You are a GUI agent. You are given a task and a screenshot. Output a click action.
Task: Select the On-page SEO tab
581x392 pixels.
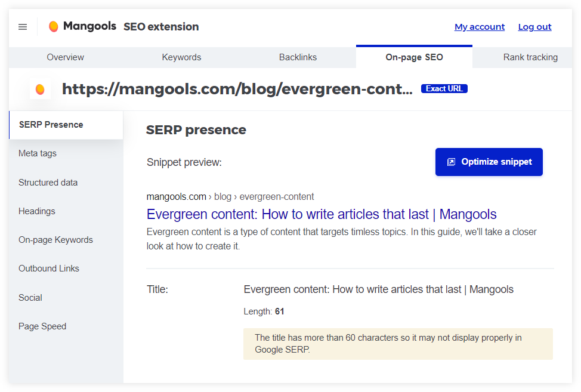tap(414, 57)
